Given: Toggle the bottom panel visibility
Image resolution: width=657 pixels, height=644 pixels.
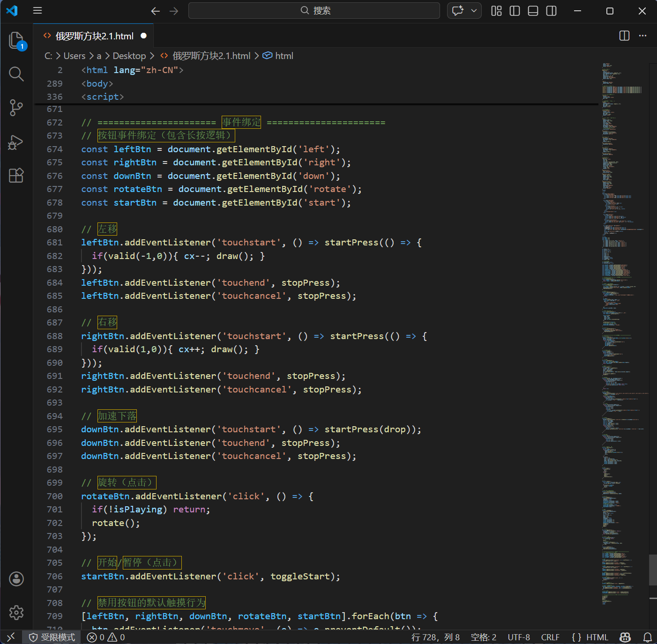Looking at the screenshot, I should click(x=533, y=11).
